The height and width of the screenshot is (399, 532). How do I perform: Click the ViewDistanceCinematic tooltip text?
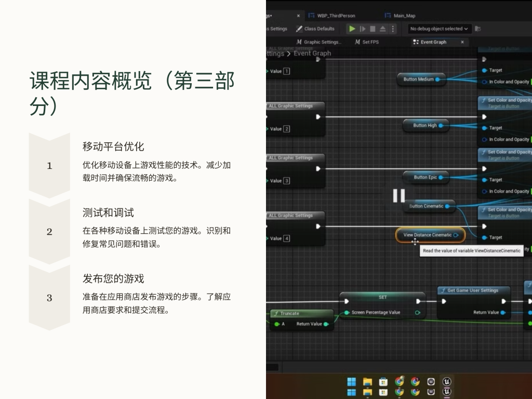point(472,251)
